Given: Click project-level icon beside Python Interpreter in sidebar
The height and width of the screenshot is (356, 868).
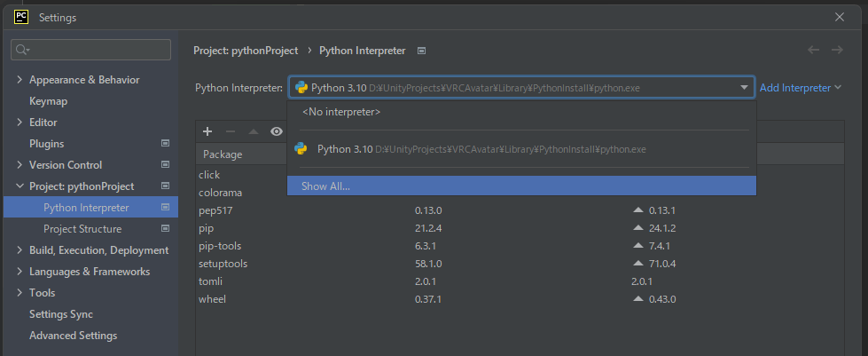Looking at the screenshot, I should (x=165, y=208).
